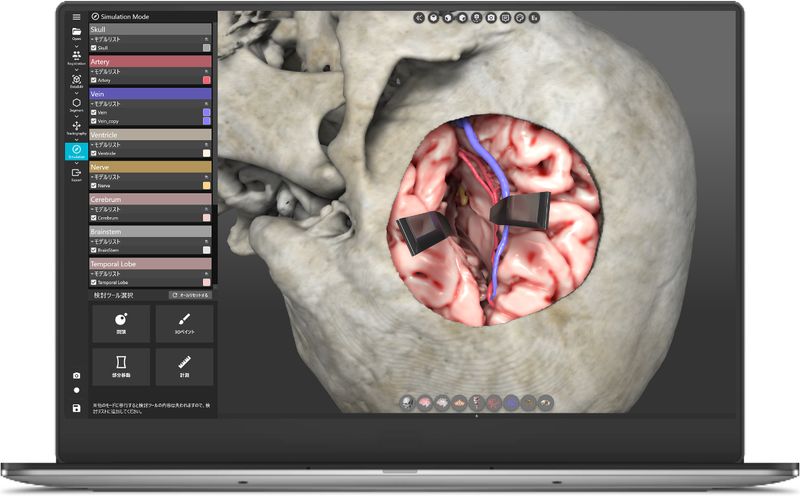Viewport: 800px width, 498px height.
Task: Toggle the Artery model checkbox
Action: tap(94, 80)
